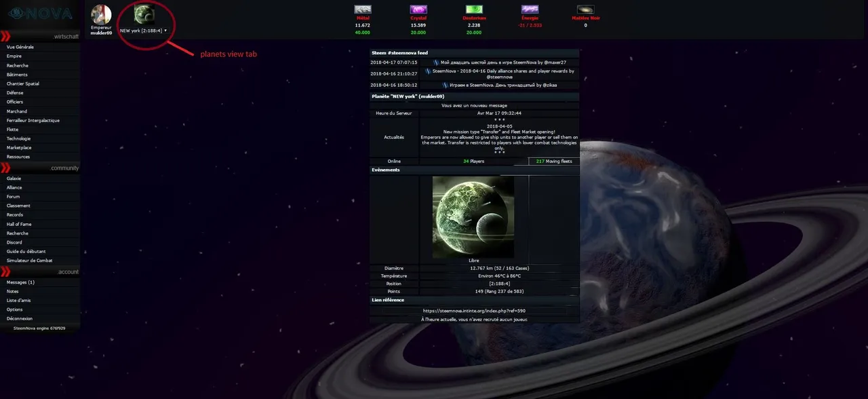Open Guide du débutant
Screen dimensions: 868x399
(26, 251)
